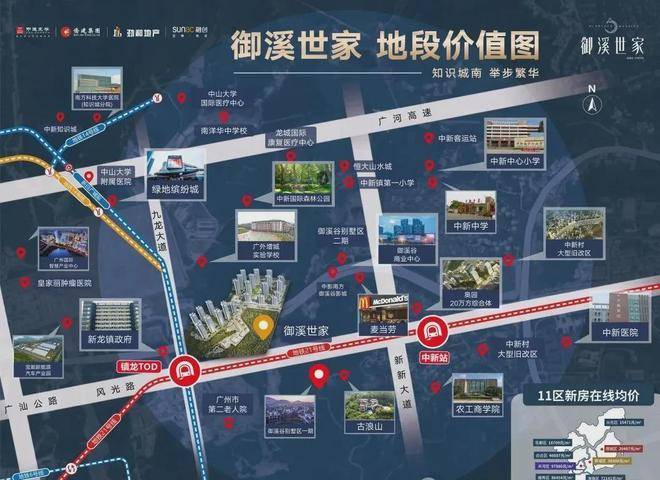The height and width of the screenshot is (480, 660).
Task: Select the yellow 御溪世家 location pin
Action: point(263,327)
